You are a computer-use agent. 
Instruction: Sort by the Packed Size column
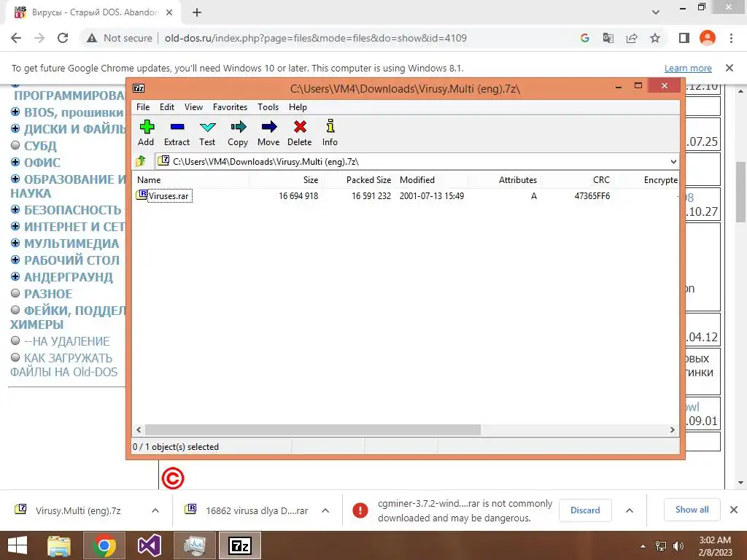tap(368, 180)
